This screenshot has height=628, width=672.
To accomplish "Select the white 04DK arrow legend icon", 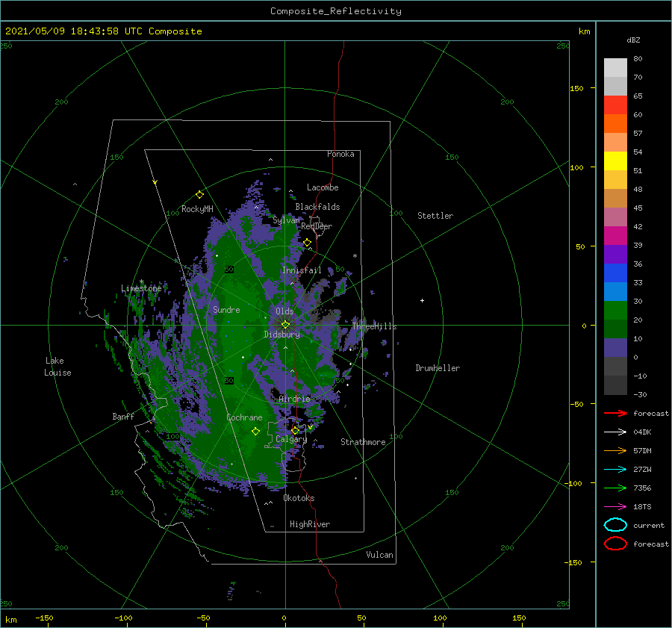I will point(615,432).
